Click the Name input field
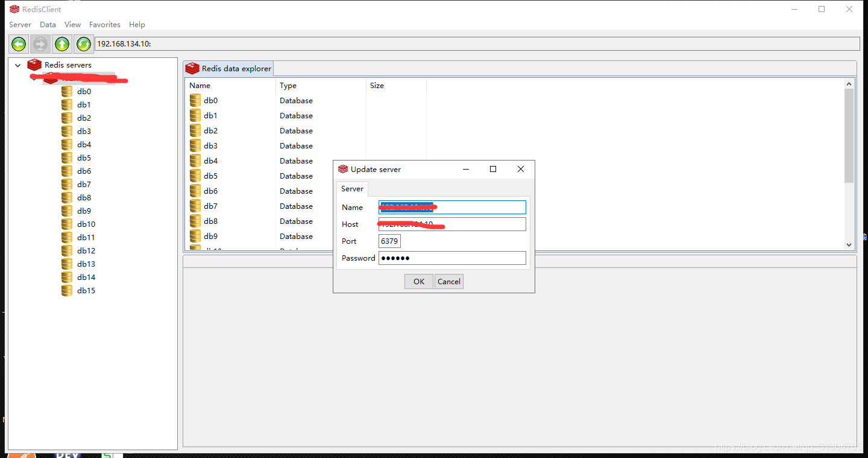The height and width of the screenshot is (458, 868). 452,208
